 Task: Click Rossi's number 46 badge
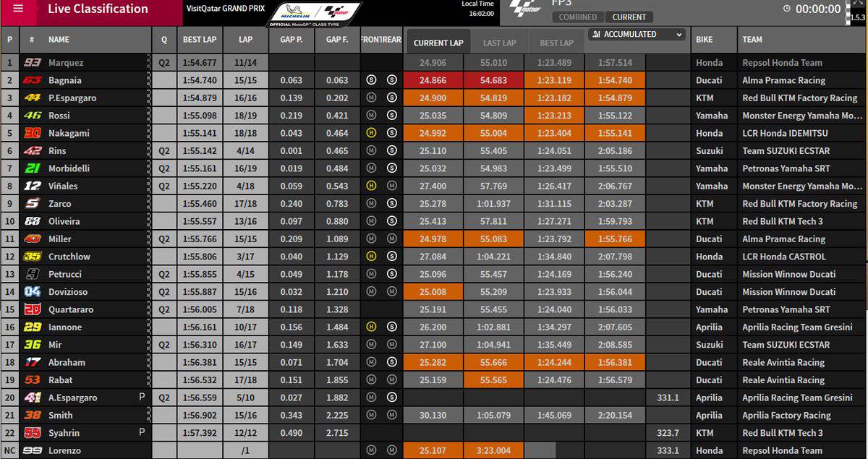33,116
